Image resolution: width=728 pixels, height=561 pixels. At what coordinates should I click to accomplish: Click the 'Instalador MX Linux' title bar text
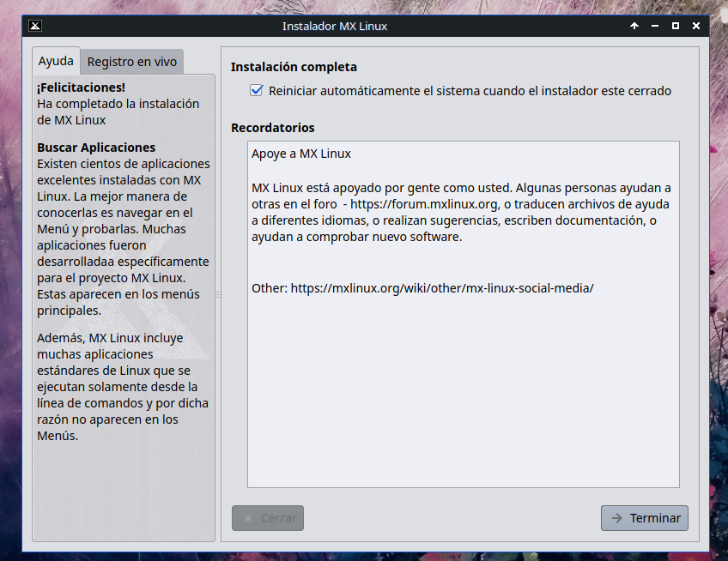[335, 26]
